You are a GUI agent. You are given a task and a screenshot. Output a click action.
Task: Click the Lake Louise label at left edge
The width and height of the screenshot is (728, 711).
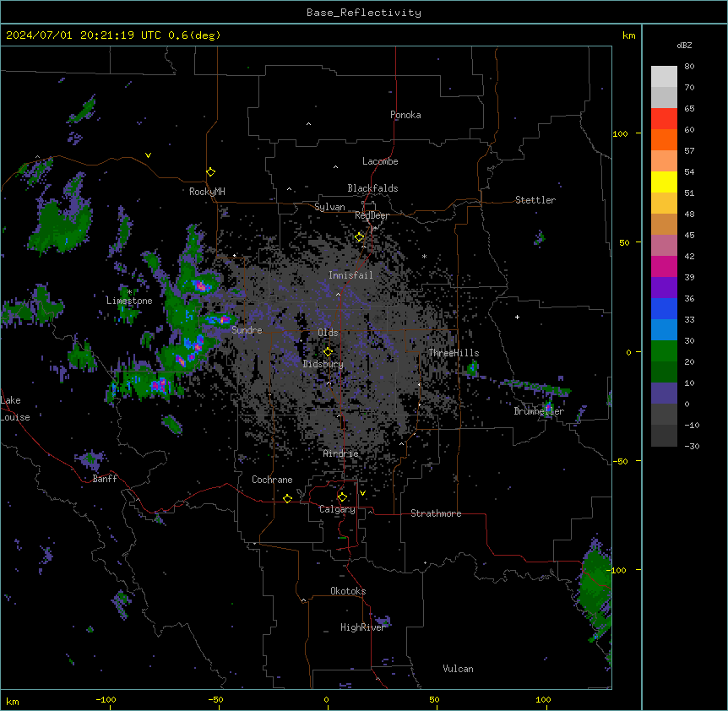pos(15,409)
